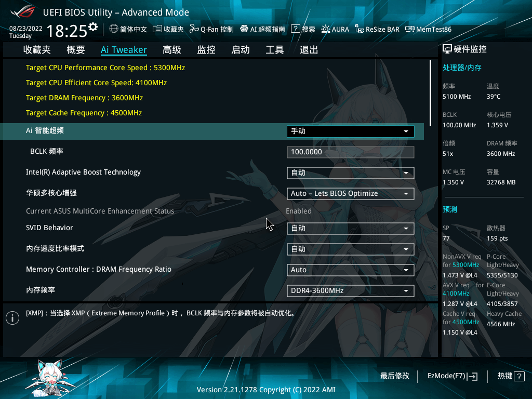Open the 监控 tab

(x=206, y=50)
